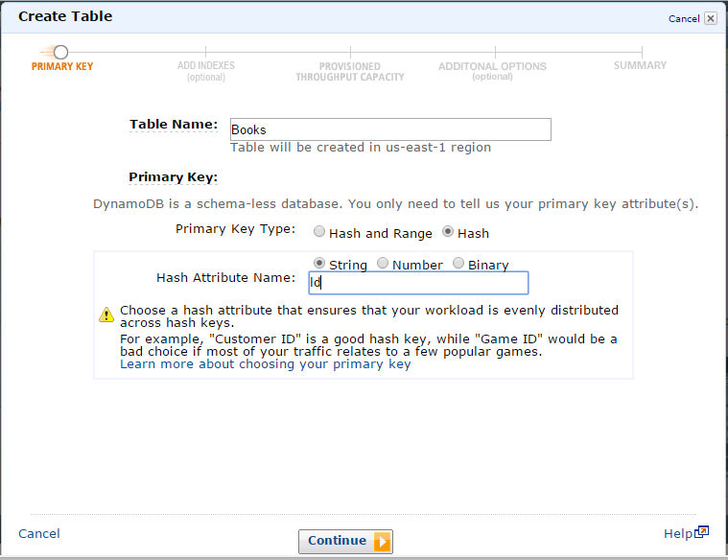Choose String as the attribute type
Image resolution: width=728 pixels, height=560 pixels.
tap(319, 264)
